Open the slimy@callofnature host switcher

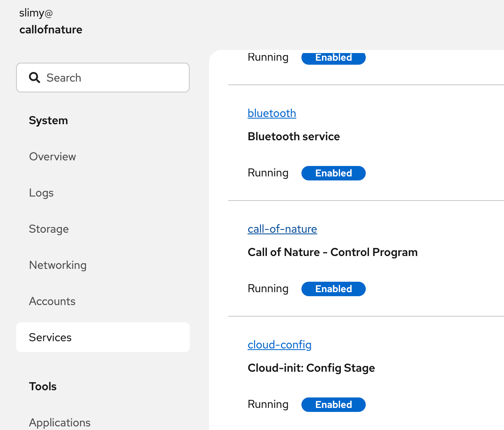pos(51,21)
